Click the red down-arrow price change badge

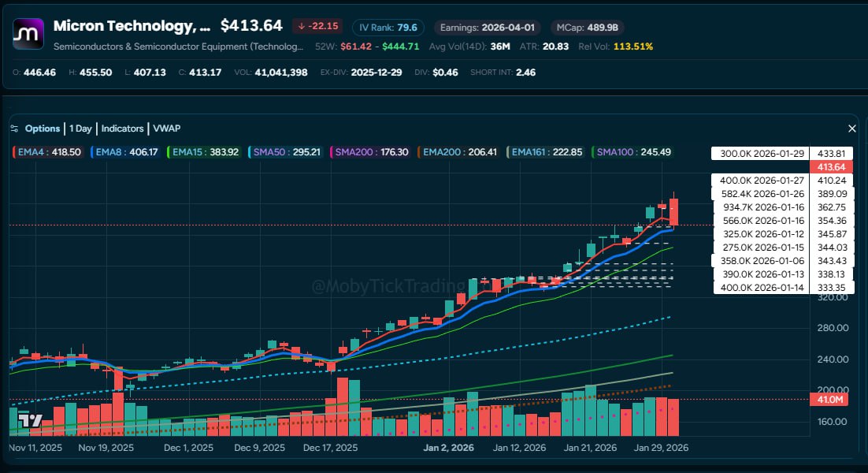(x=318, y=27)
